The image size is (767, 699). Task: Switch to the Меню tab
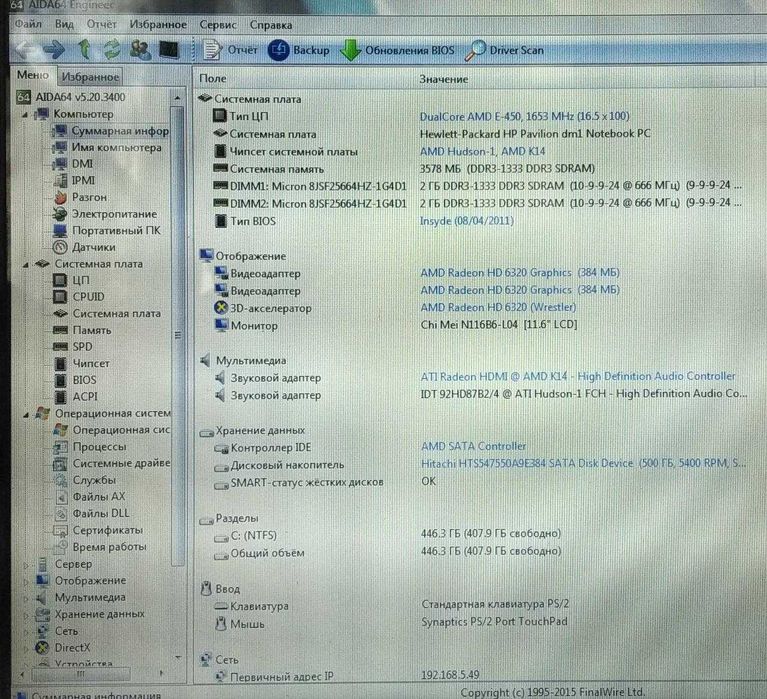(33, 75)
